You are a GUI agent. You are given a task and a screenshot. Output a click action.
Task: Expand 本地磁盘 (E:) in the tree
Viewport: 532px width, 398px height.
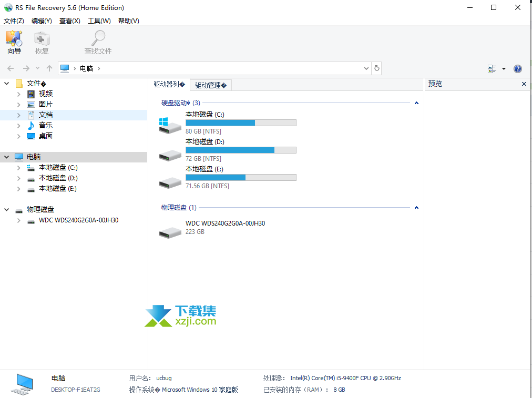click(18, 189)
